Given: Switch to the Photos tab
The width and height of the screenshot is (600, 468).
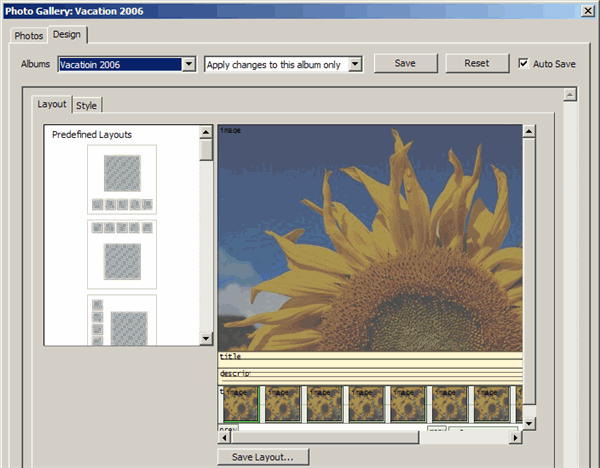Looking at the screenshot, I should [x=28, y=36].
